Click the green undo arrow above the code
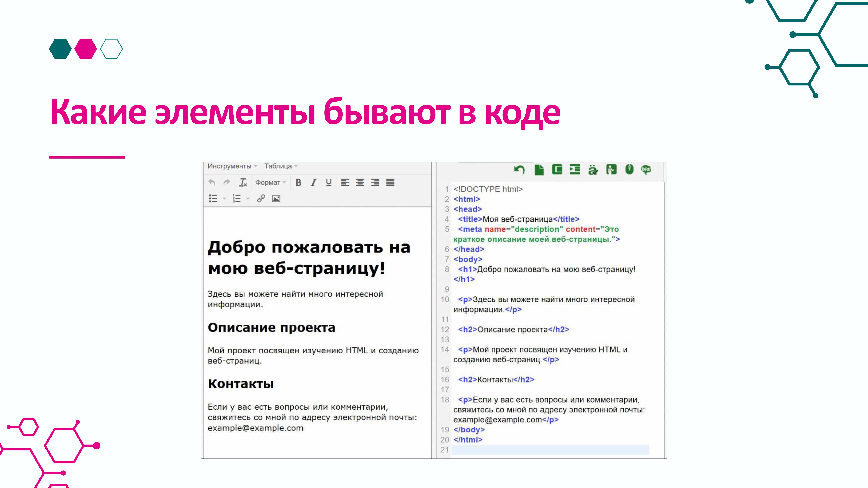 coord(519,170)
